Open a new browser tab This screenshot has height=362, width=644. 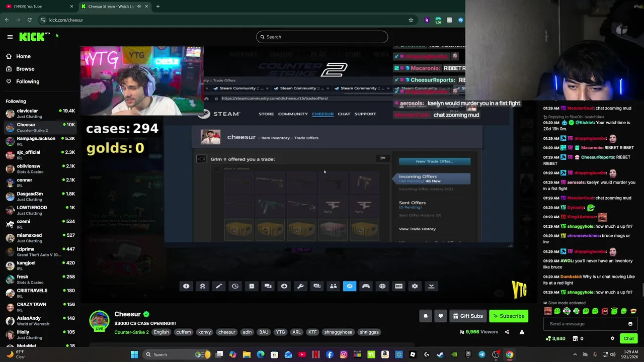pos(158,6)
